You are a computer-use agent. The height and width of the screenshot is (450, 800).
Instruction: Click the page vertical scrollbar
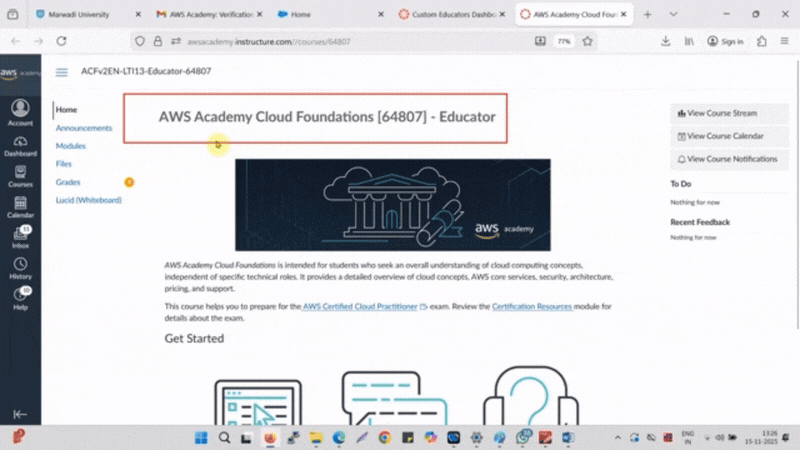797,194
